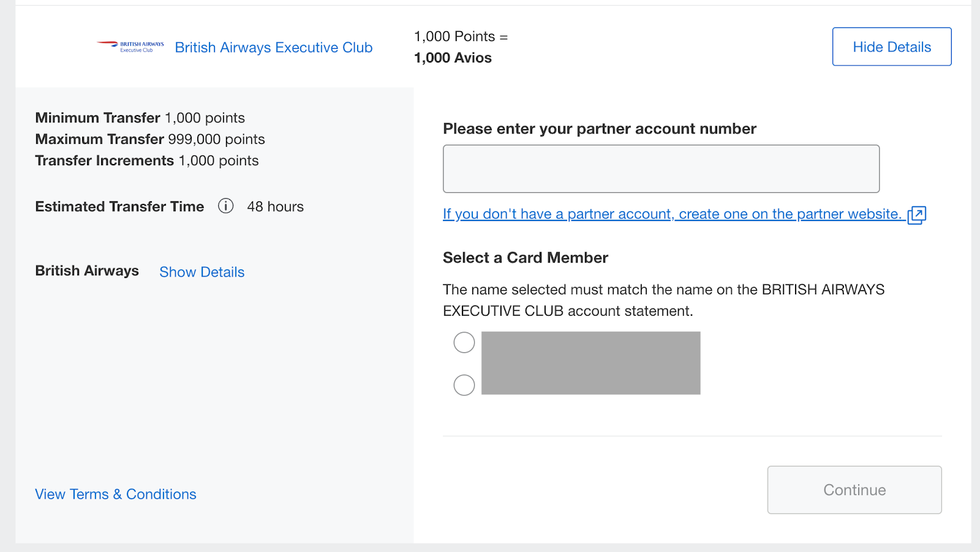Click the 'Please enter your partner account number' label
The height and width of the screenshot is (552, 980).
[599, 129]
